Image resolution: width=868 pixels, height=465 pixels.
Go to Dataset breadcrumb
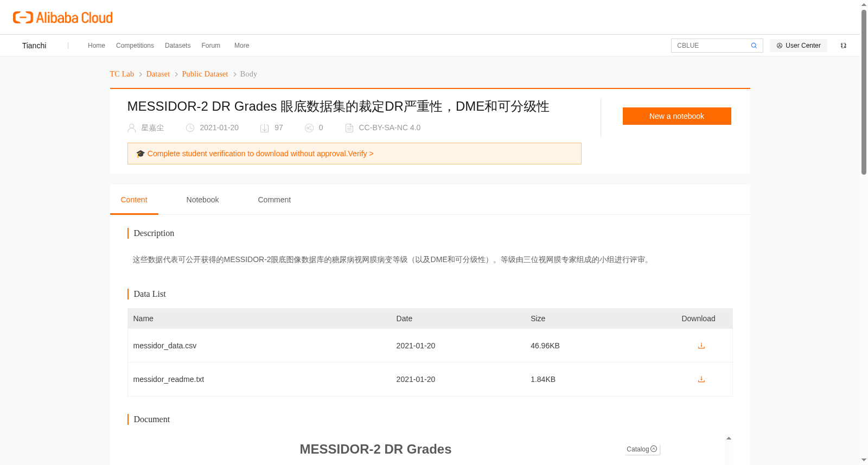(x=158, y=74)
